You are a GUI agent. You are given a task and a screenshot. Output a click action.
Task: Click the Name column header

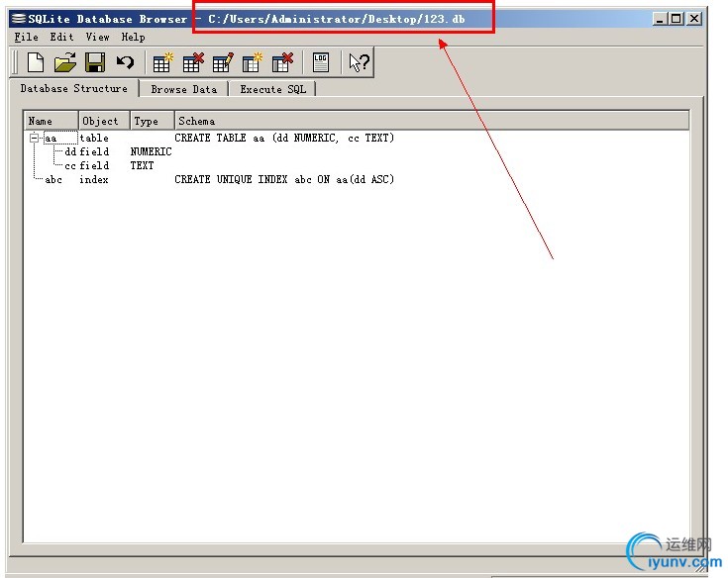52,121
